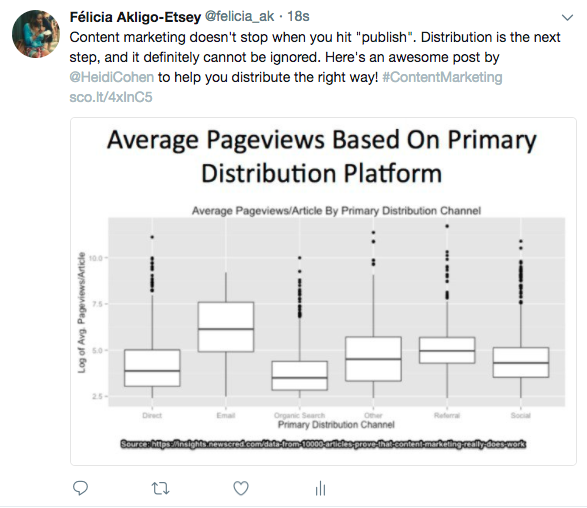
Task: Click the Direct boxplot in the chart
Action: pyautogui.click(x=152, y=368)
